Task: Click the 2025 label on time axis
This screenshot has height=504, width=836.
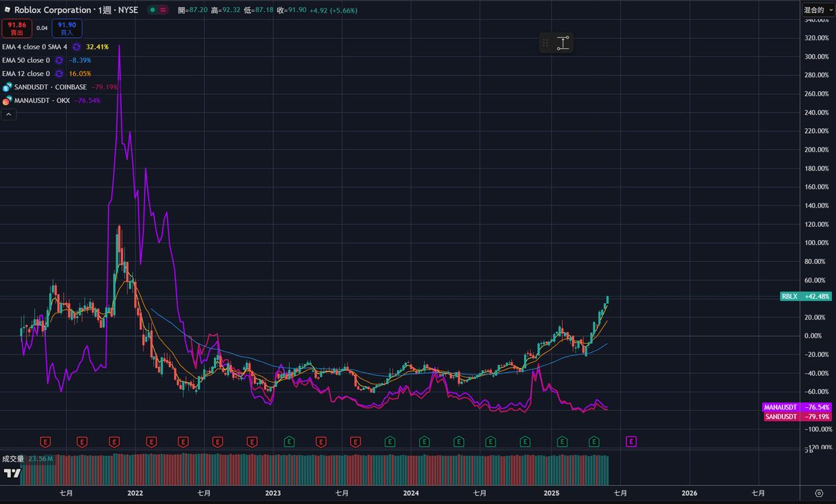Action: click(x=552, y=493)
